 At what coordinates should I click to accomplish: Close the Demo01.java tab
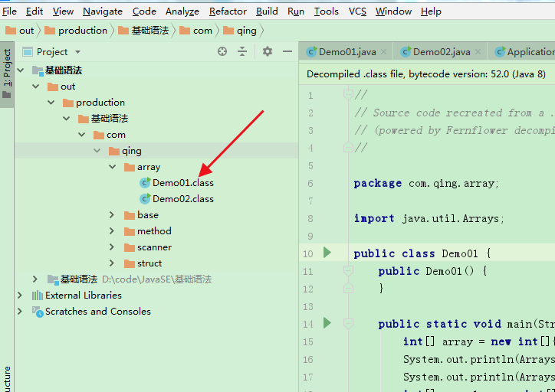coord(384,52)
